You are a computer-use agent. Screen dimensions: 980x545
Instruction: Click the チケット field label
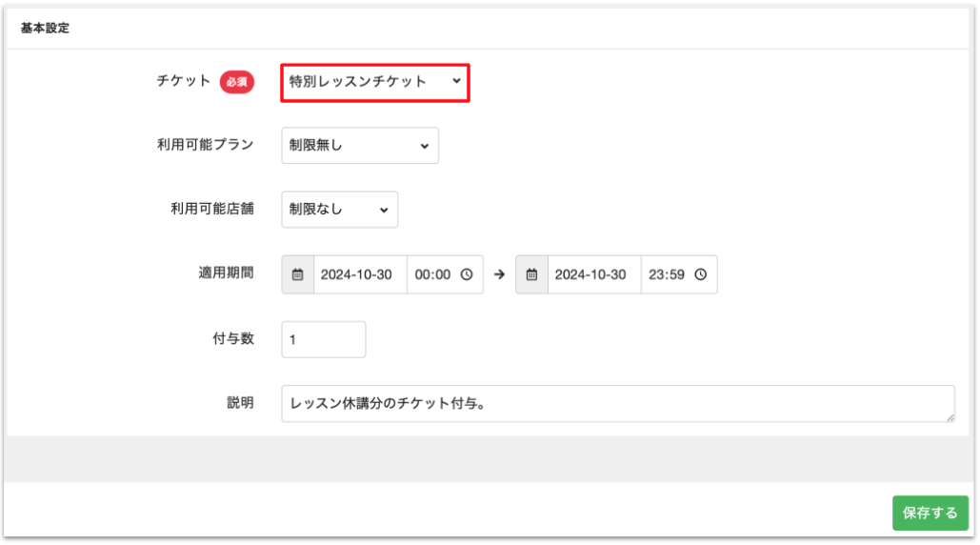[x=183, y=81]
